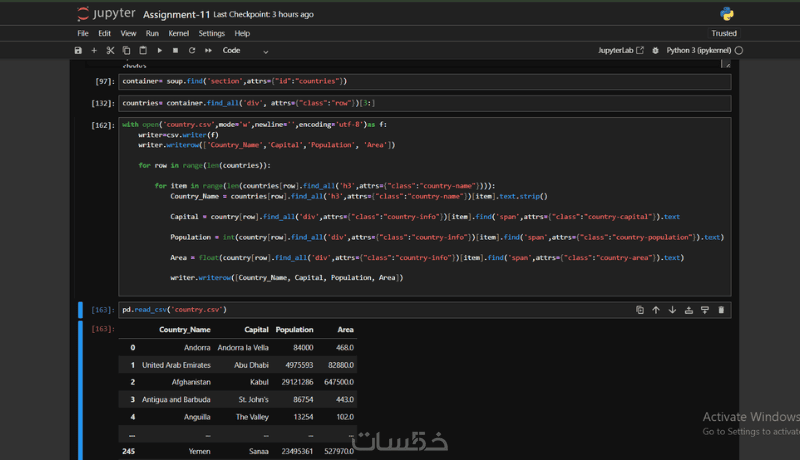The image size is (800, 460).
Task: Paste the cell from the clipboard icon
Action: tap(143, 50)
